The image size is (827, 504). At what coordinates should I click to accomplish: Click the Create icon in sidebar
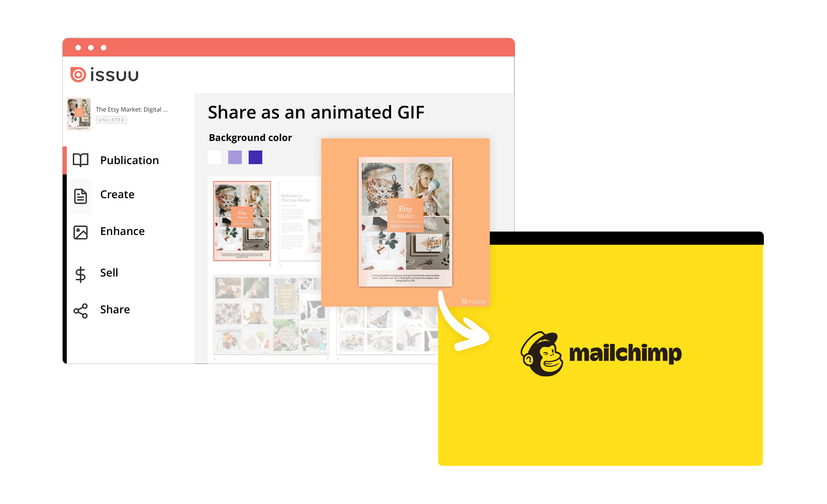click(x=80, y=194)
